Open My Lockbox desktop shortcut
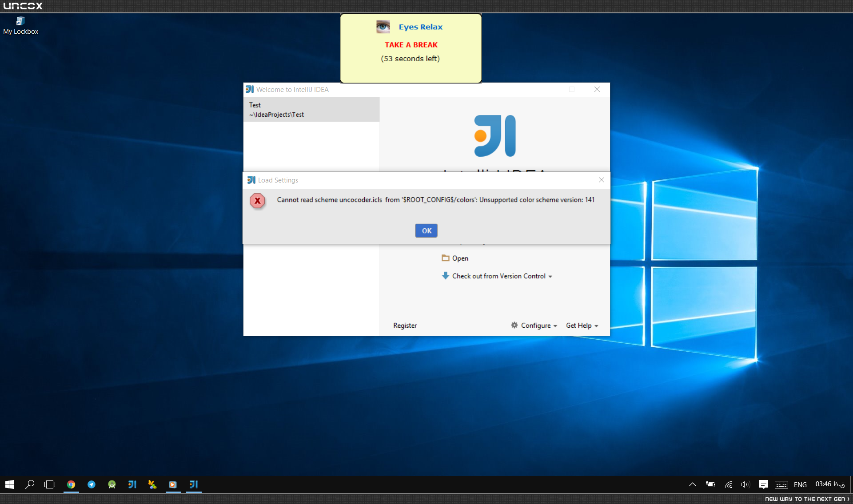The height and width of the screenshot is (504, 853). point(20,26)
